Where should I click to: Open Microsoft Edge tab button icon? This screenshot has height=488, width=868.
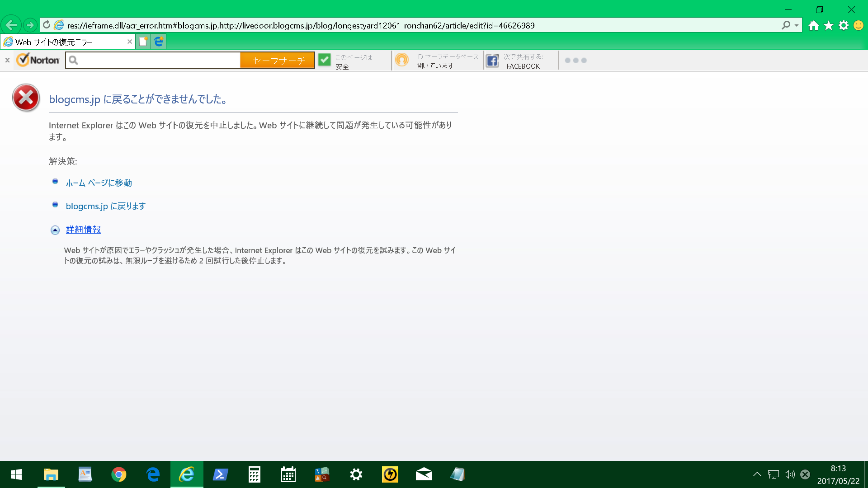[159, 42]
